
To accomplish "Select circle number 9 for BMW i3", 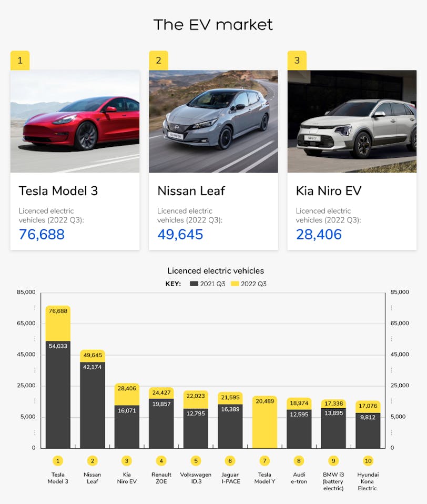I will (333, 461).
